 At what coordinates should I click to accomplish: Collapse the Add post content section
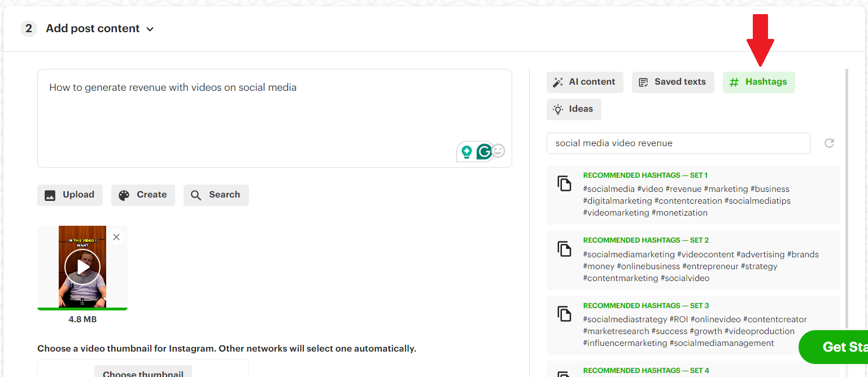(x=150, y=29)
